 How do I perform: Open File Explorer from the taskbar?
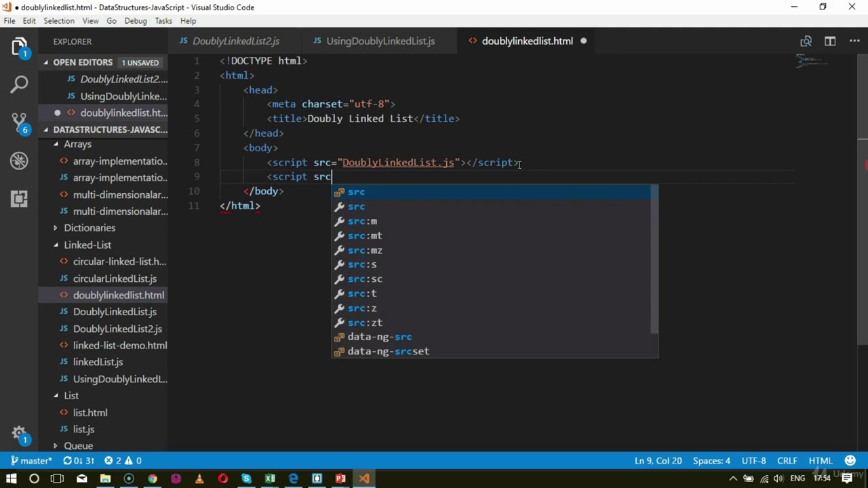tap(105, 479)
